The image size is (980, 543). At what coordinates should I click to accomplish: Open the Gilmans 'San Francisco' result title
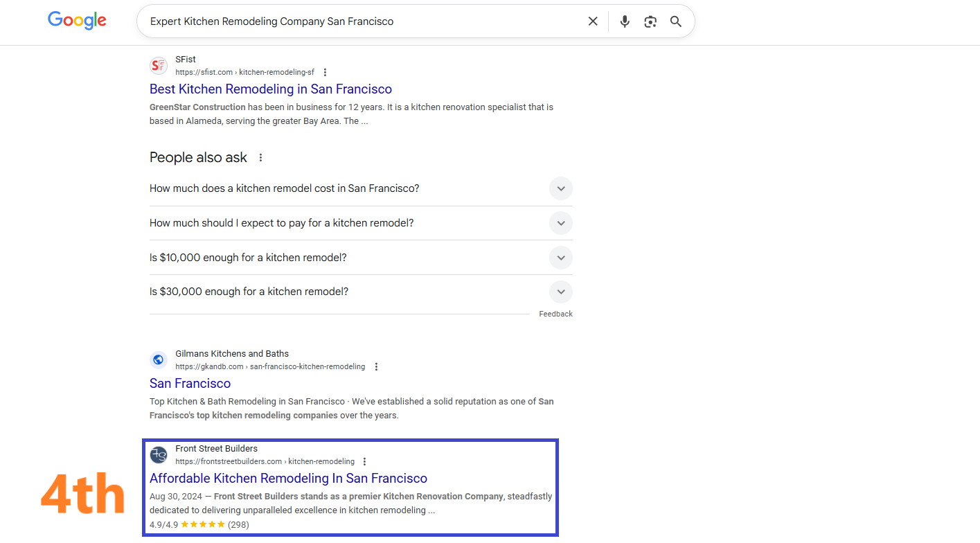tap(190, 383)
